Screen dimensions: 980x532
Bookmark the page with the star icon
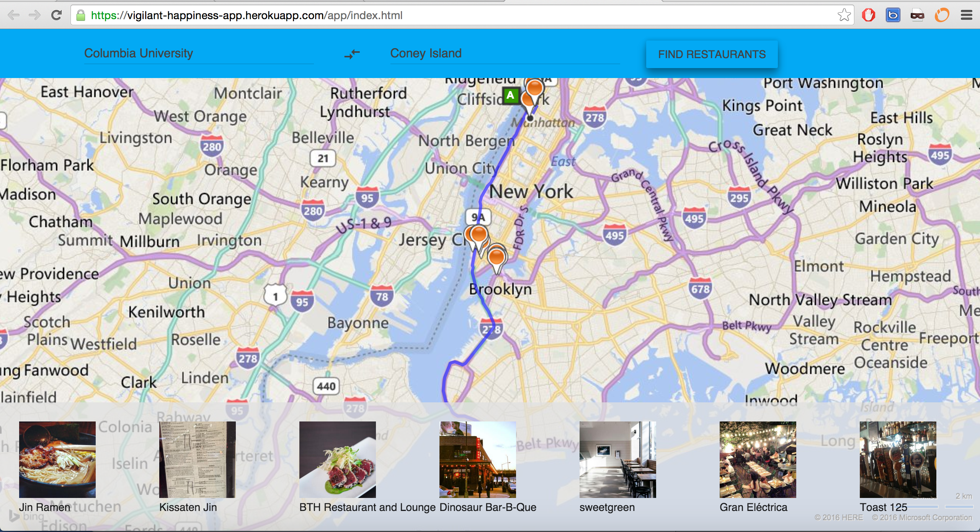tap(844, 15)
